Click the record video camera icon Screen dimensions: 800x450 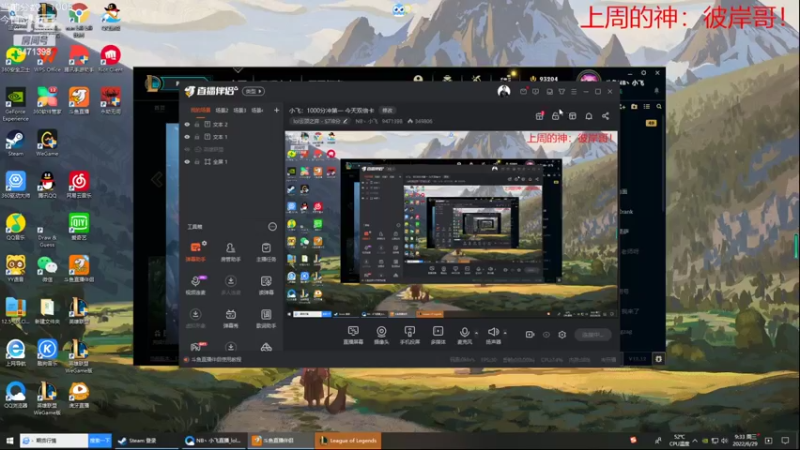[530, 335]
